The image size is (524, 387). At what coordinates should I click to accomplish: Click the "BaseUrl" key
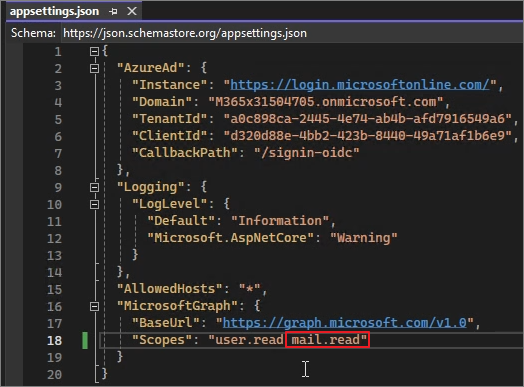pyautogui.click(x=166, y=323)
